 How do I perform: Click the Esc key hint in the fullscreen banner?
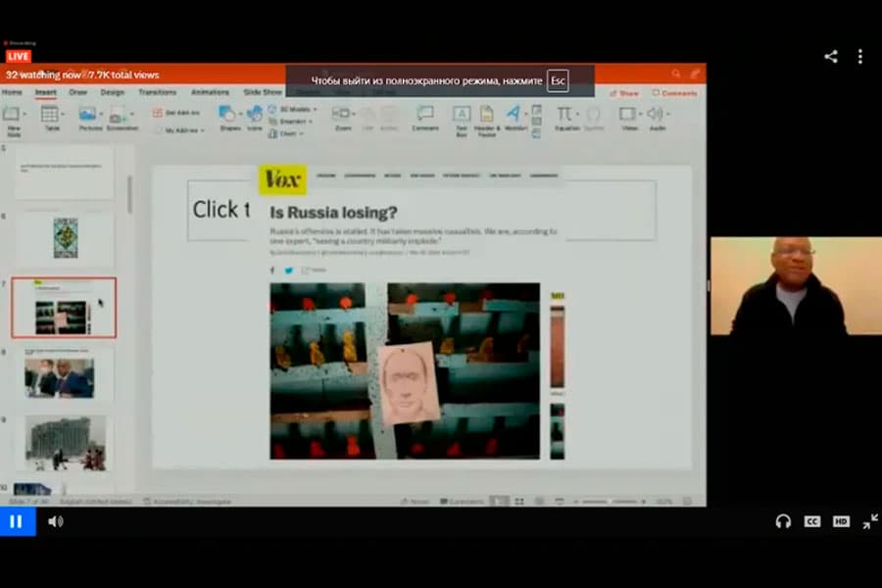pos(558,80)
